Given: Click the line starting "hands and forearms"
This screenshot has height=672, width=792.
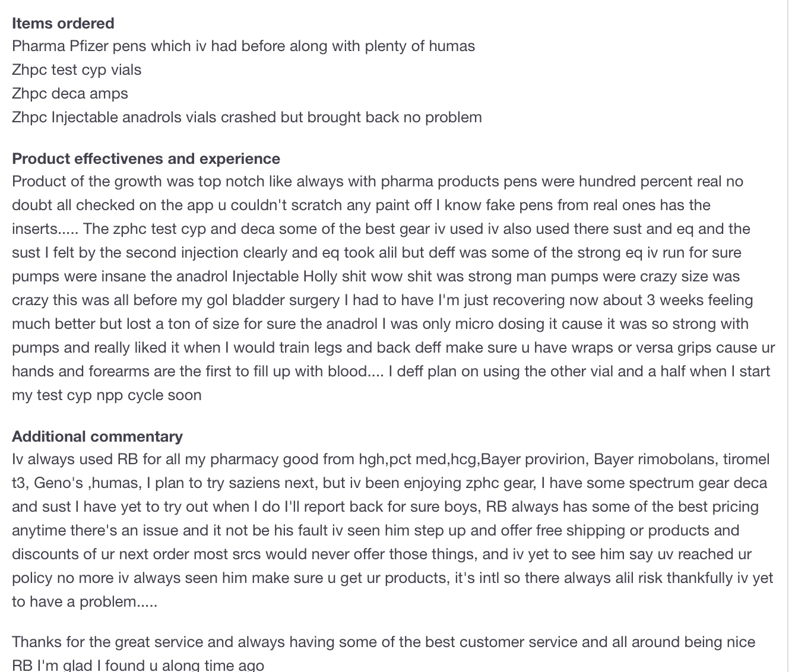Looking at the screenshot, I should (x=391, y=372).
